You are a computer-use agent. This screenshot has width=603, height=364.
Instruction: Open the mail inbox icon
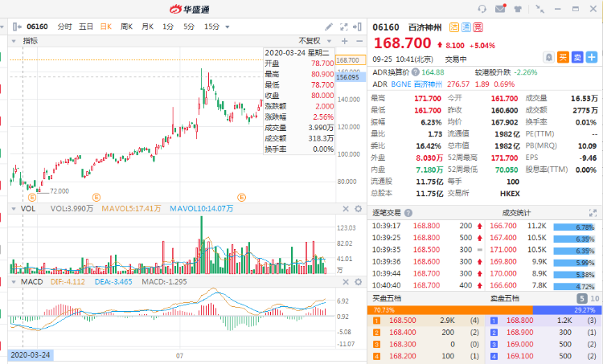(500, 9)
